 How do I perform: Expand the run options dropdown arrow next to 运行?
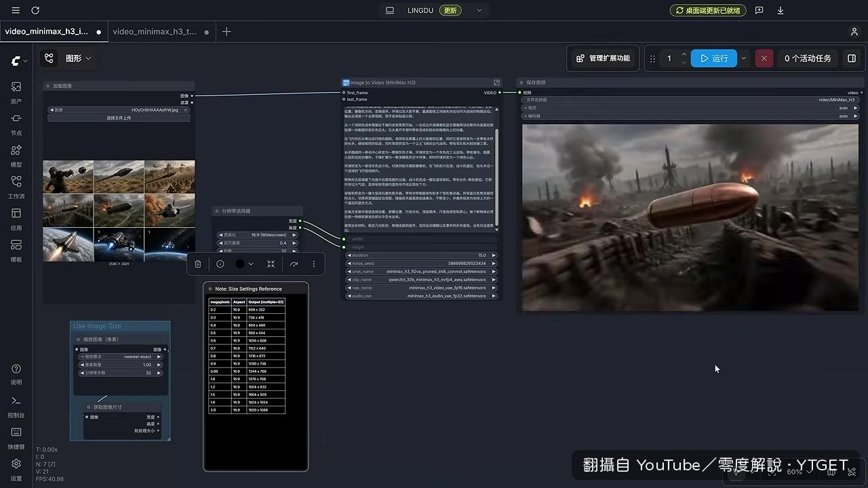744,58
